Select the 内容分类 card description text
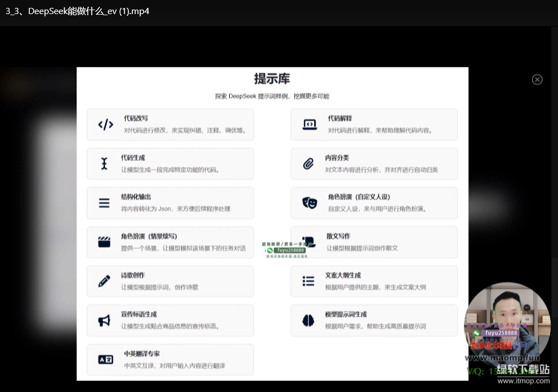The height and width of the screenshot is (392, 558). (x=381, y=170)
